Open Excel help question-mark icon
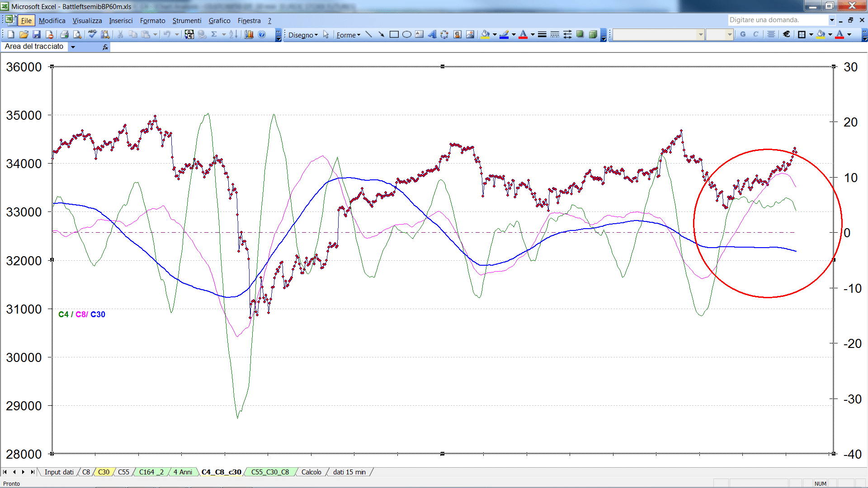Viewport: 868px width, 488px height. click(262, 34)
